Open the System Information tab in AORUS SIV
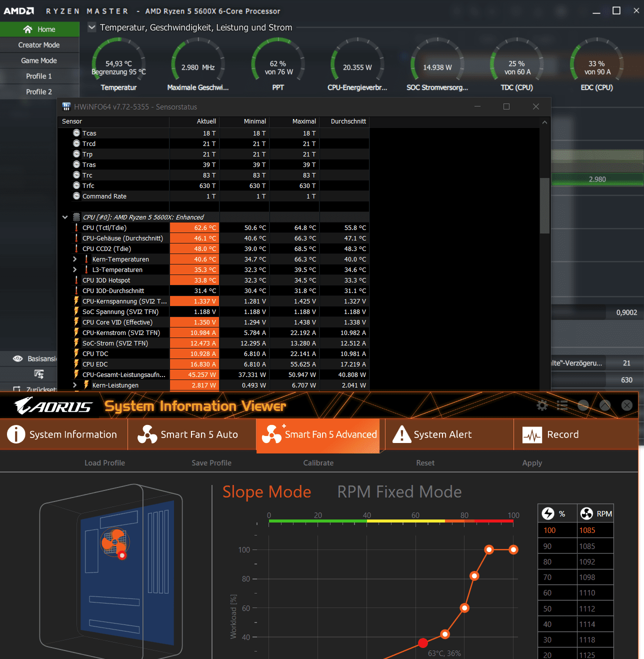This screenshot has width=644, height=659. [64, 434]
